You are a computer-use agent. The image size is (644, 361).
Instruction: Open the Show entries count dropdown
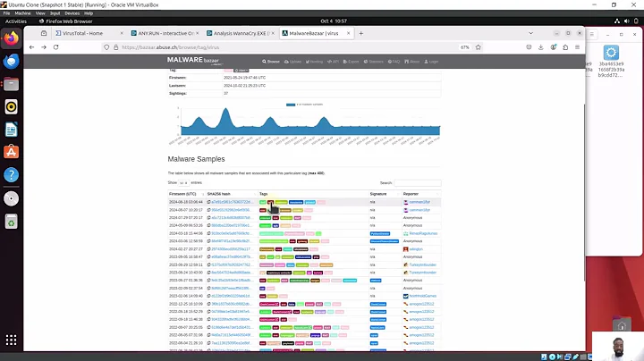click(183, 183)
